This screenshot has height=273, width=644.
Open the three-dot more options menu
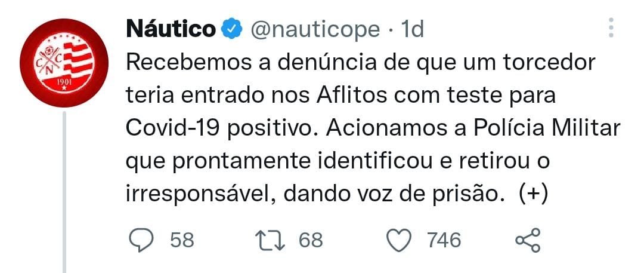click(x=611, y=28)
